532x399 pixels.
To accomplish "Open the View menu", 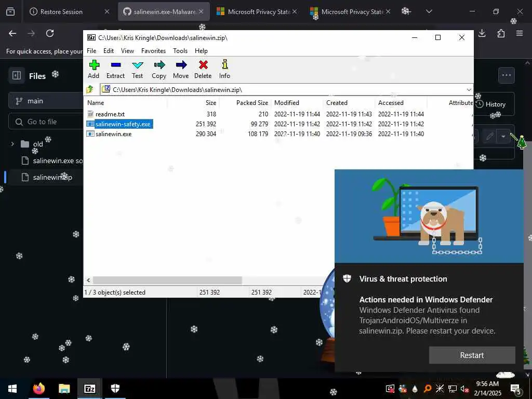I will pyautogui.click(x=127, y=50).
